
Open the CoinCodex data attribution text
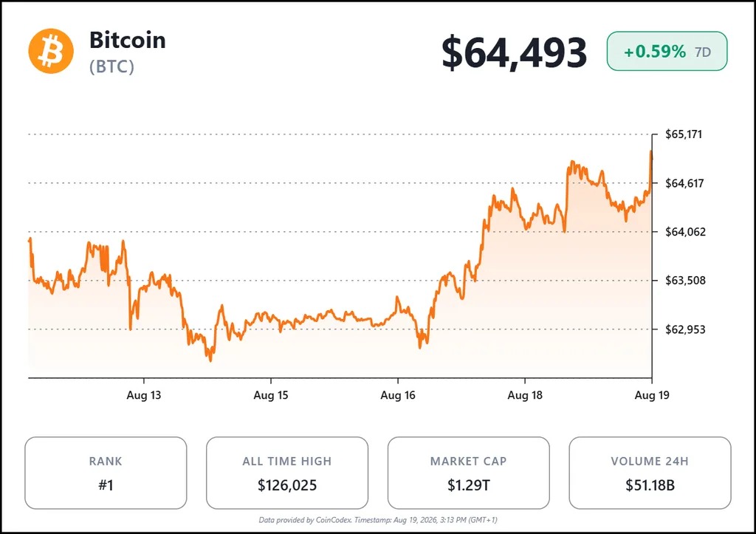click(x=378, y=520)
